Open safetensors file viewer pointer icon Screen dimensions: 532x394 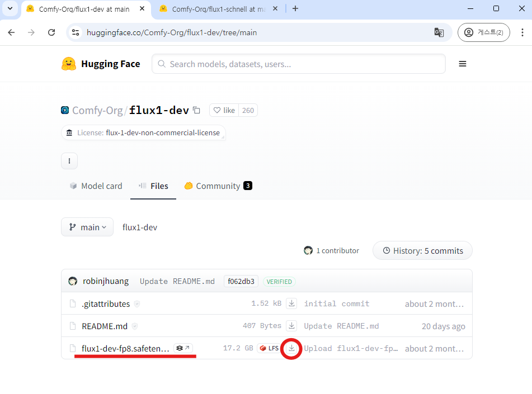[x=183, y=348]
